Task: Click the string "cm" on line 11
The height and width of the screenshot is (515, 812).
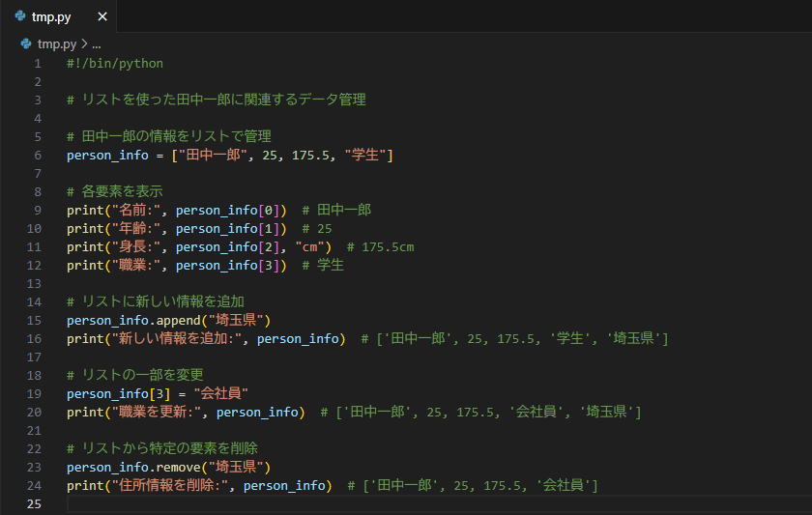Action: 309,247
